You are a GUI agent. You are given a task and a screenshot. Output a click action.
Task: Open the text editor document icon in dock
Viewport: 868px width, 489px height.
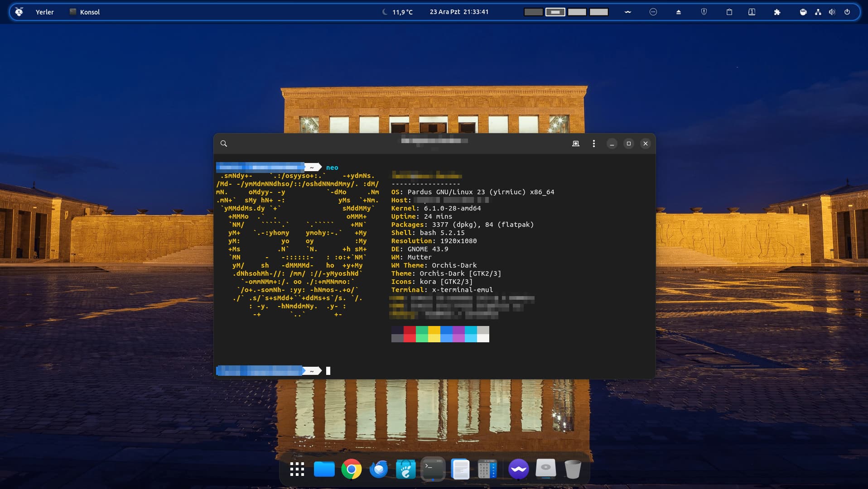(x=460, y=470)
